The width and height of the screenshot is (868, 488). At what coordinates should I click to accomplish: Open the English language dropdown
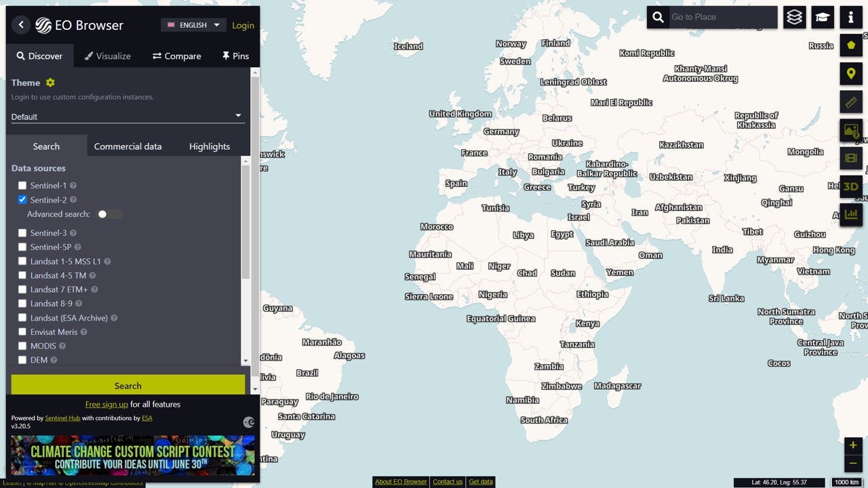pyautogui.click(x=193, y=25)
